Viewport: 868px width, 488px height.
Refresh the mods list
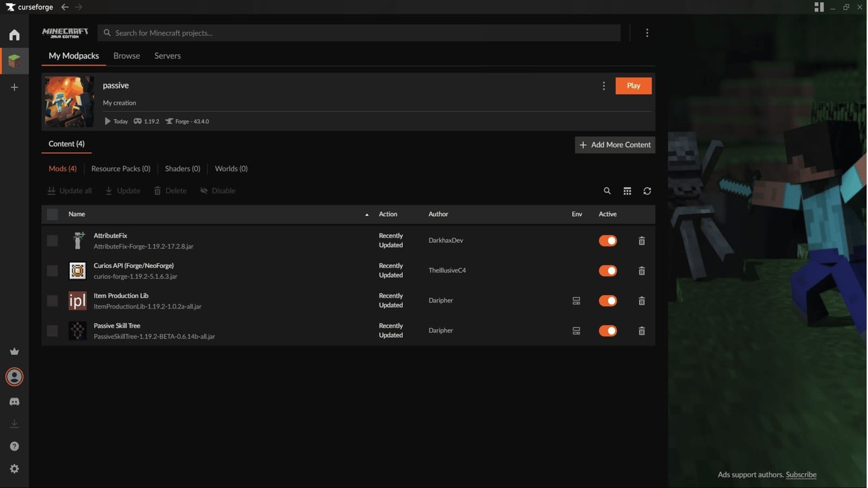pos(647,191)
